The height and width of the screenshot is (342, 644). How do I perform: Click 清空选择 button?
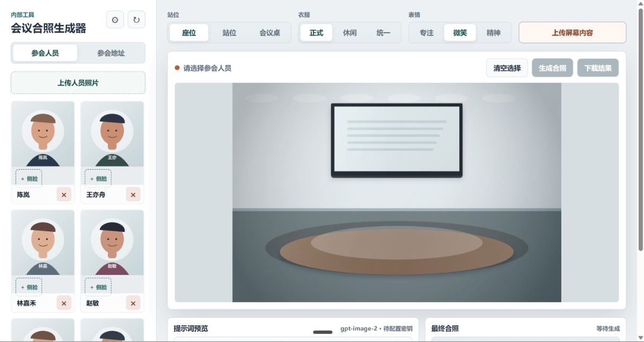507,68
